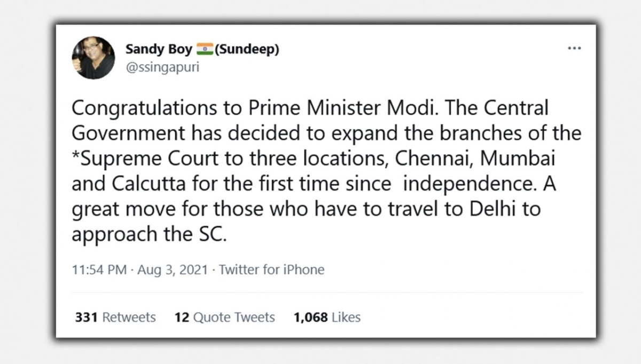
Task: Click the India flag emoji in name
Action: click(x=204, y=50)
